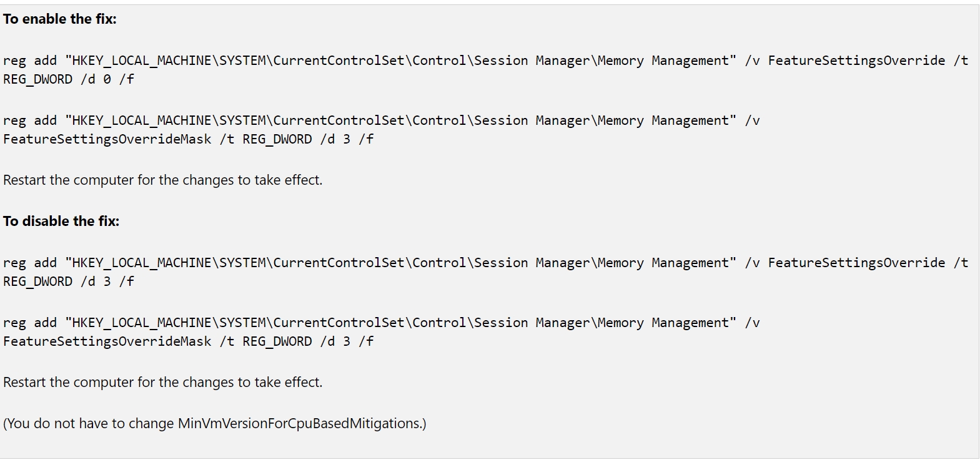Click the "(You do not have to change" text
980x465 pixels.
coord(89,424)
